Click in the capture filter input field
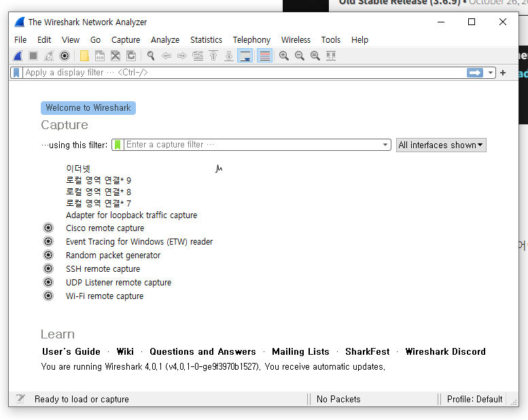This screenshot has width=528, height=420. [x=253, y=145]
